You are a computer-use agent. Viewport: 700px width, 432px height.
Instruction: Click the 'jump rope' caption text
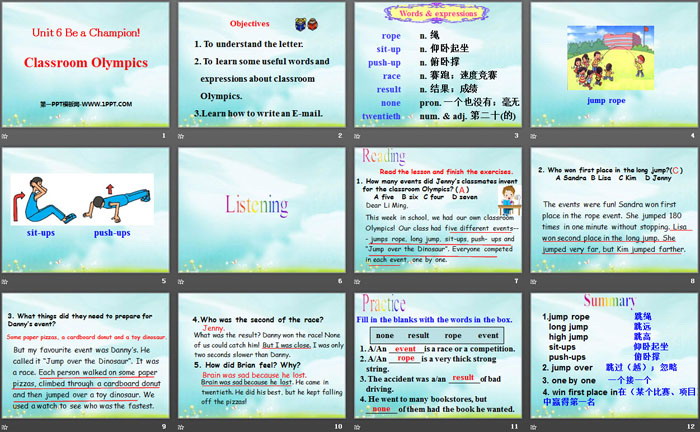tap(606, 100)
